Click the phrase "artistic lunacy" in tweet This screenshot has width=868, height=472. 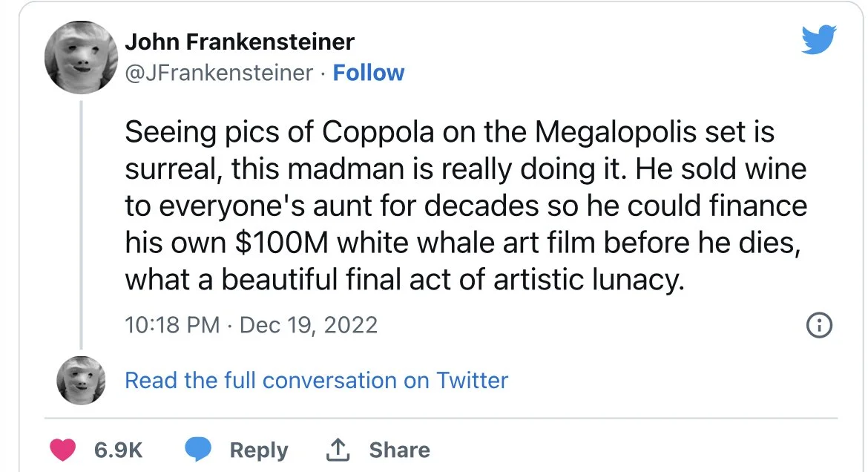tap(594, 279)
